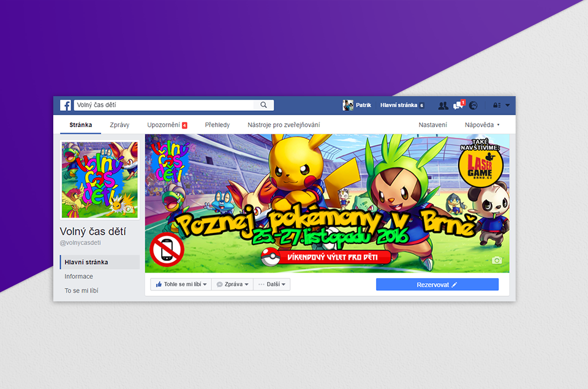Open Informace in left sidebar
Image resolution: width=588 pixels, height=389 pixels.
(x=79, y=276)
